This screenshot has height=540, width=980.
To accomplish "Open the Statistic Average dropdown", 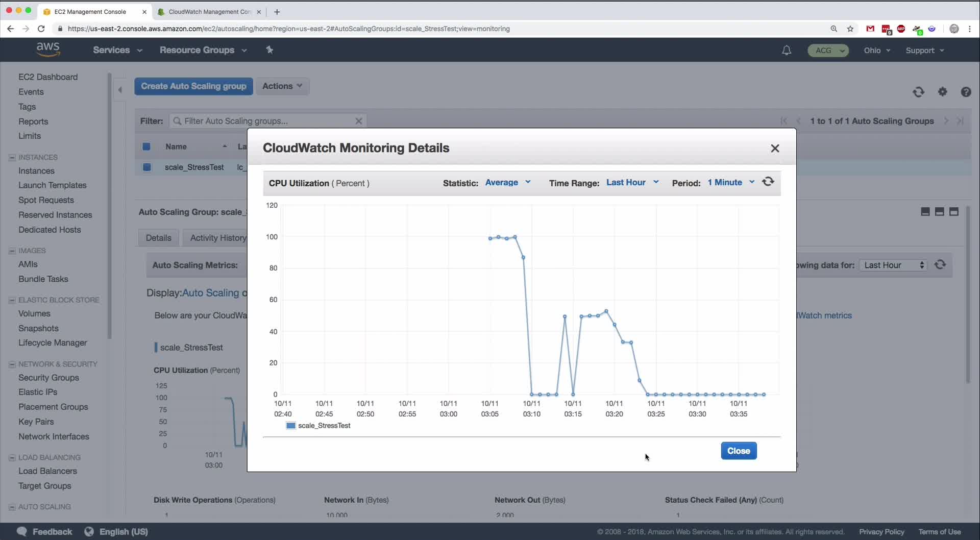I will (508, 182).
